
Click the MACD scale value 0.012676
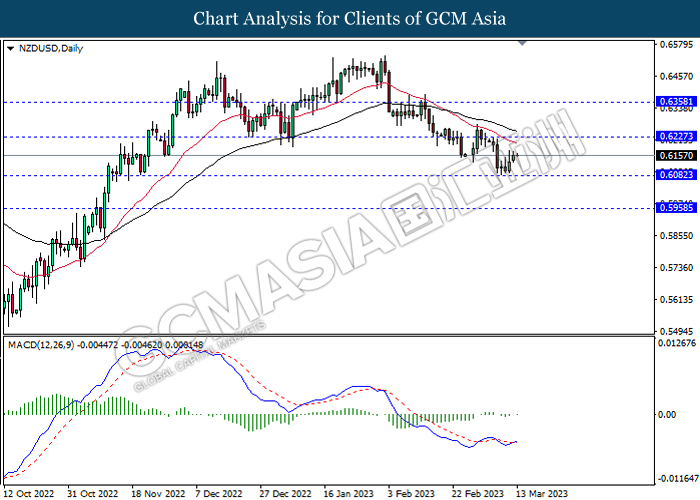(x=677, y=343)
